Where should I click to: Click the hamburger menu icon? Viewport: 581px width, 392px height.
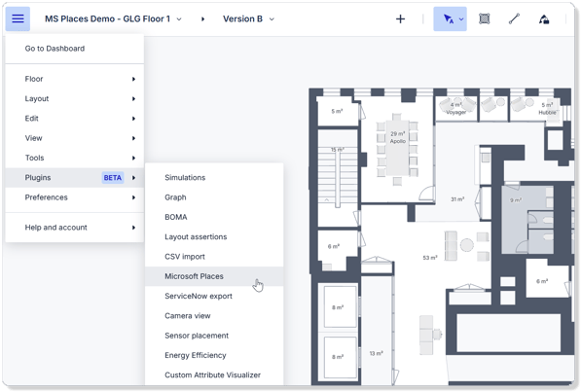click(x=18, y=18)
